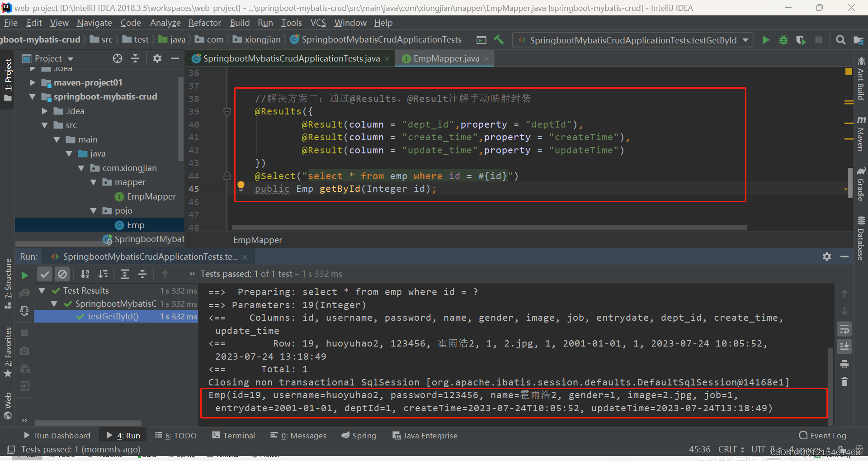Click the yellow warning stripe indicator
This screenshot has height=461, width=868.
coord(849,71)
